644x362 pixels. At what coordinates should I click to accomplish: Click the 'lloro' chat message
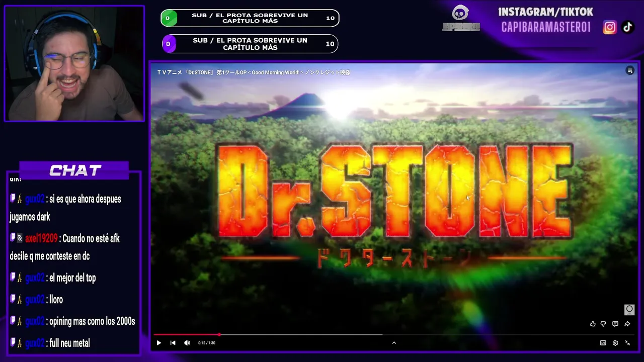tap(56, 300)
